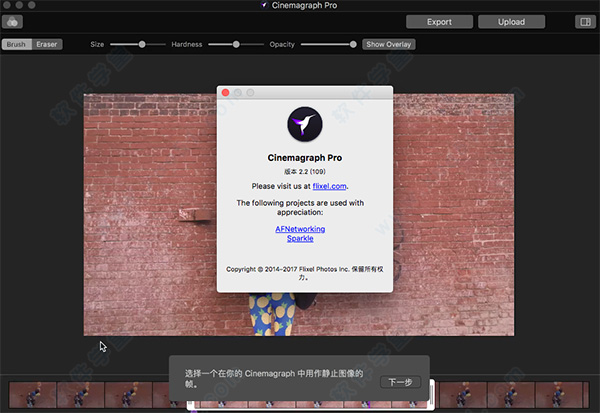Click the Hardness label
Viewport: 600px width, 413px height.
(x=187, y=44)
